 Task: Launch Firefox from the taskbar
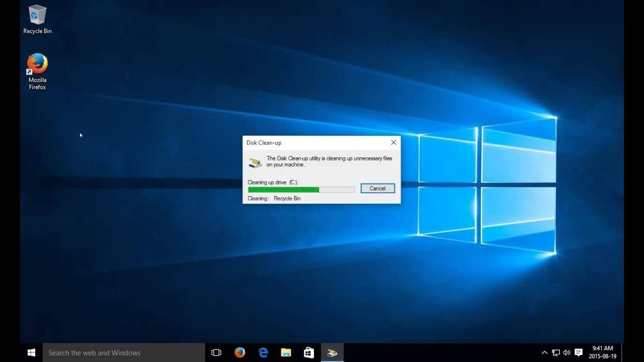(x=239, y=352)
